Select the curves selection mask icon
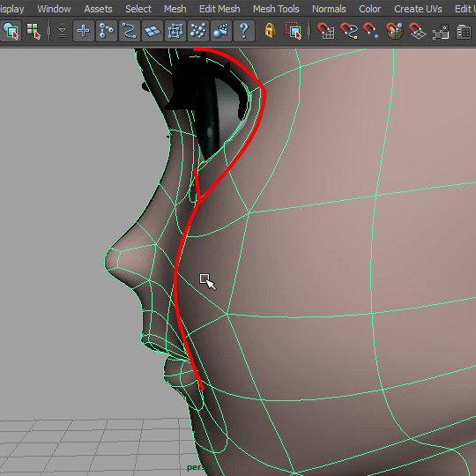The height and width of the screenshot is (476, 476). tap(130, 31)
